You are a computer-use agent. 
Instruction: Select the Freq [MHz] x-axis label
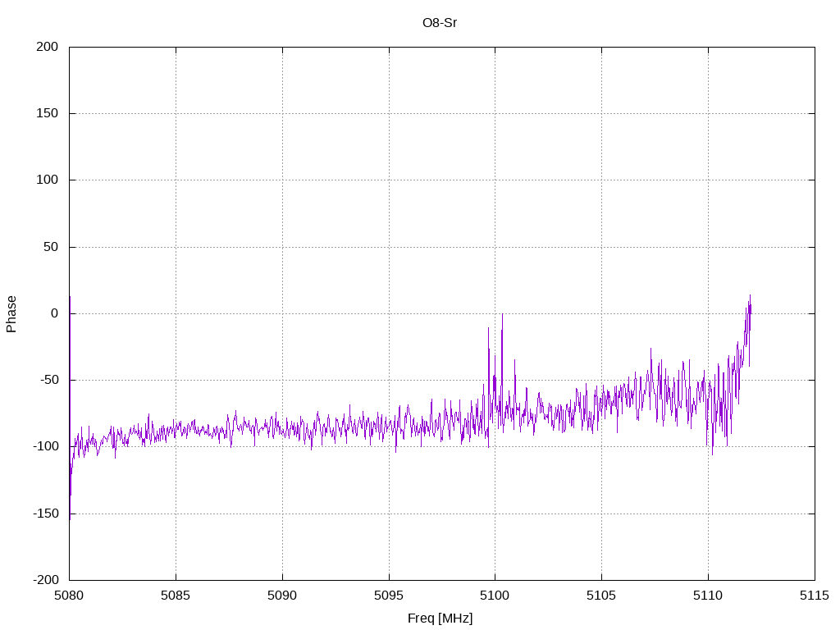(x=440, y=619)
